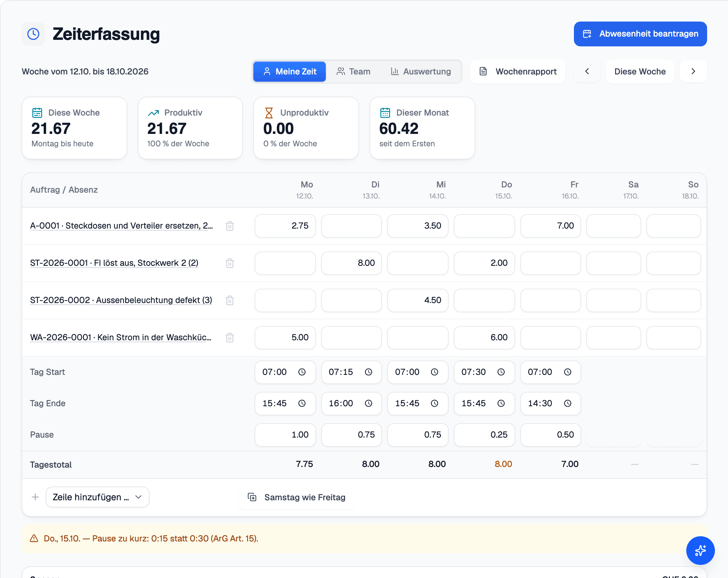This screenshot has height=578, width=728.
Task: Open the AI assistant sparkle button
Action: tap(700, 550)
